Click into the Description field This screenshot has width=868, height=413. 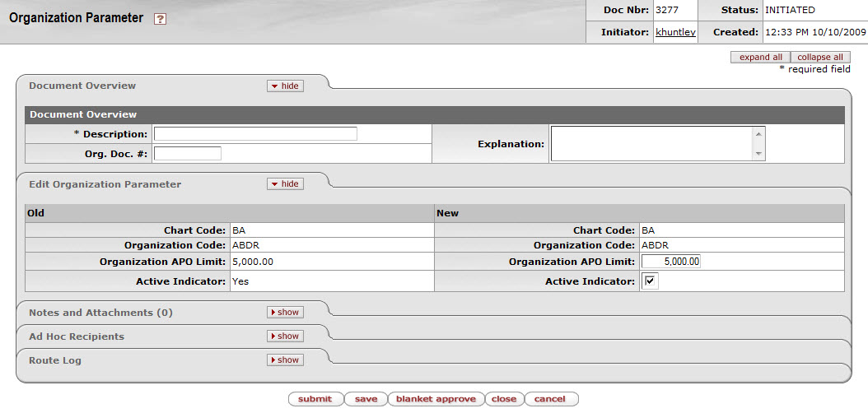[255, 134]
